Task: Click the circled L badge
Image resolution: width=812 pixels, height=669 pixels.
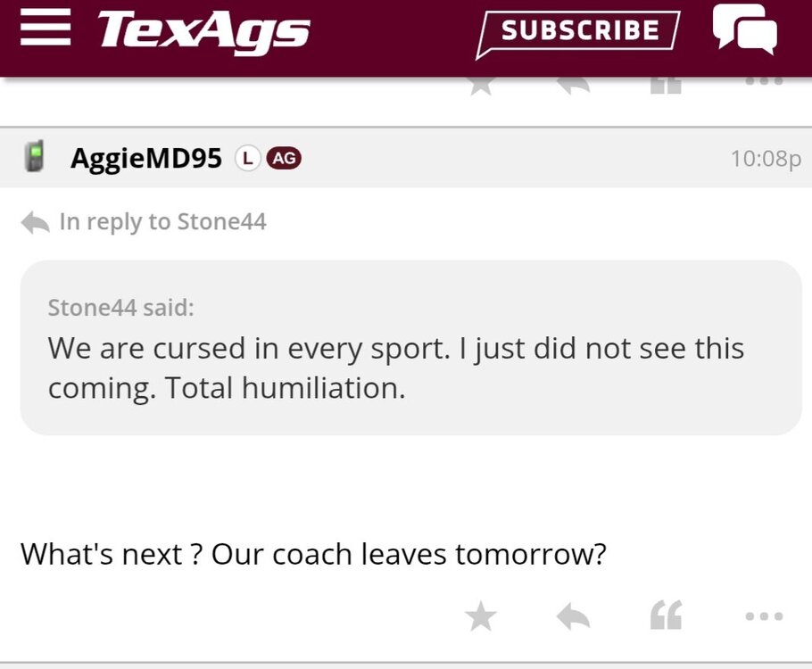Action: [x=247, y=159]
